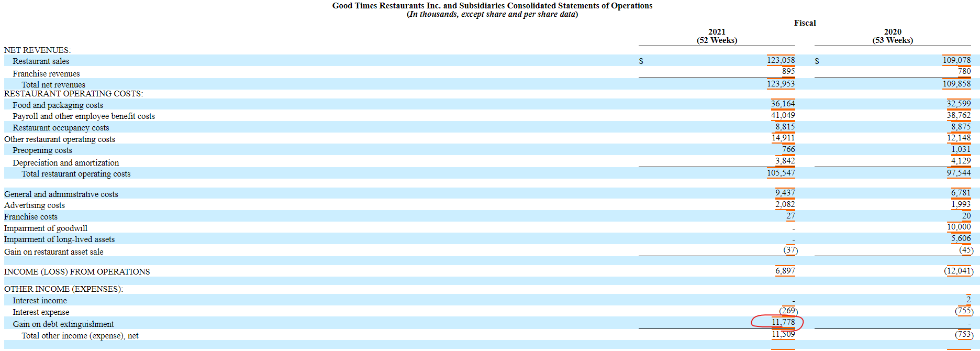
Task: Click the Interest income label
Action: pyautogui.click(x=40, y=301)
